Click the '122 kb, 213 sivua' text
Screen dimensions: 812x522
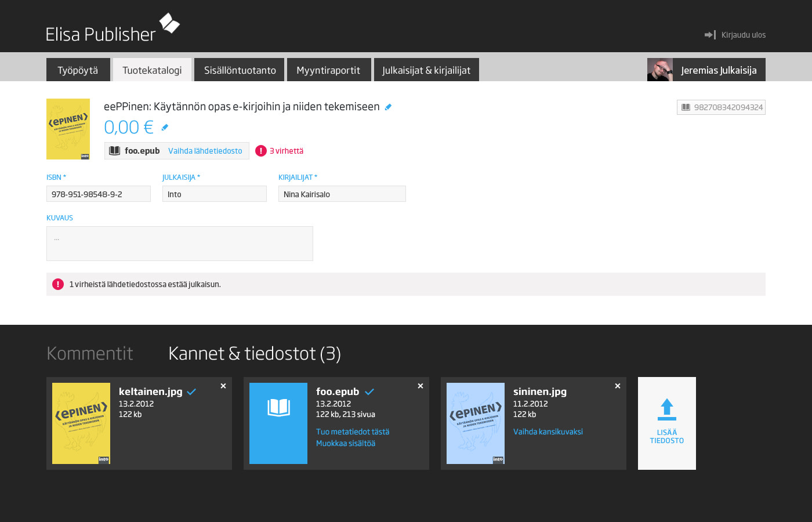coord(346,414)
